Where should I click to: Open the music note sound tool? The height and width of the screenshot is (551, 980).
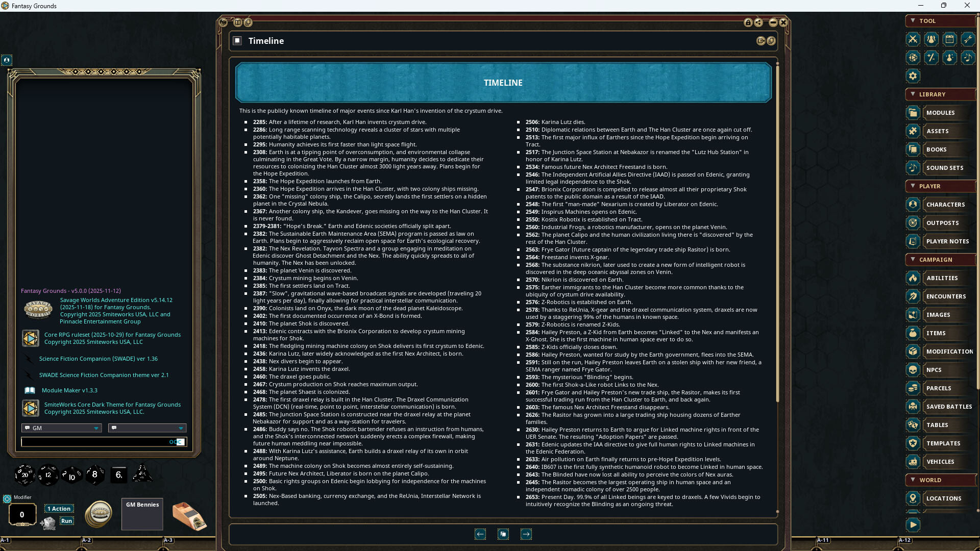point(968,58)
